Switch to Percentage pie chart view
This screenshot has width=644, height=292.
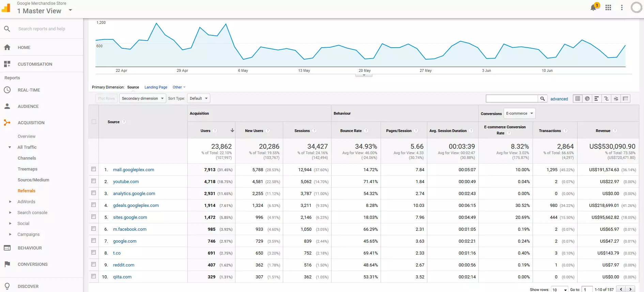point(587,99)
